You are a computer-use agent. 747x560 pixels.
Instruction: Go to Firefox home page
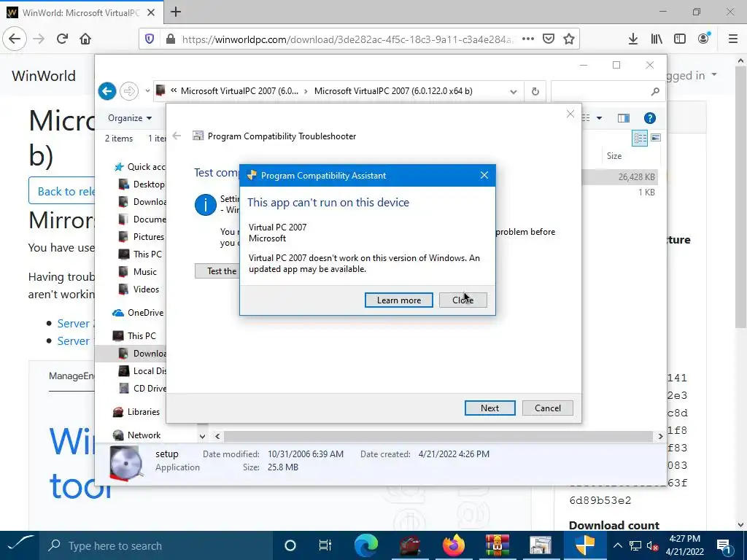tap(85, 39)
